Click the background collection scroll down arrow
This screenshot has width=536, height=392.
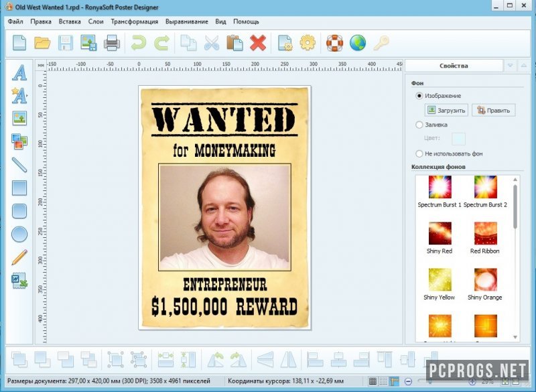[515, 337]
